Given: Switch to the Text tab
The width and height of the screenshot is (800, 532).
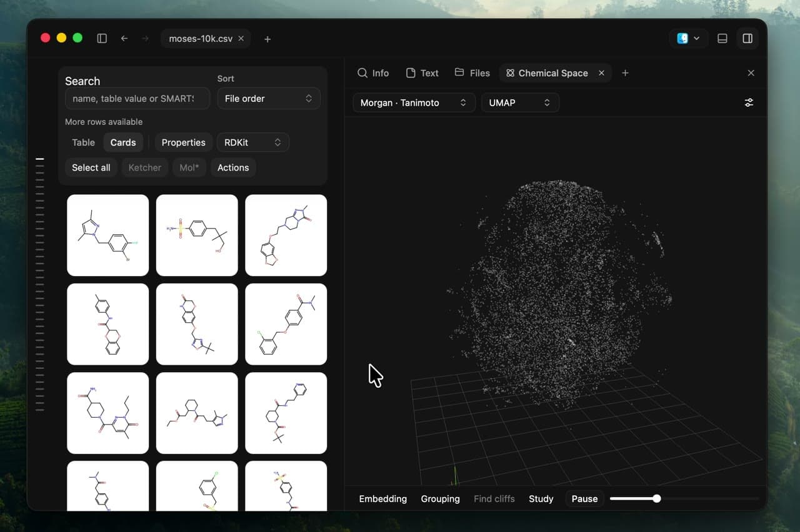Looking at the screenshot, I should pyautogui.click(x=422, y=73).
